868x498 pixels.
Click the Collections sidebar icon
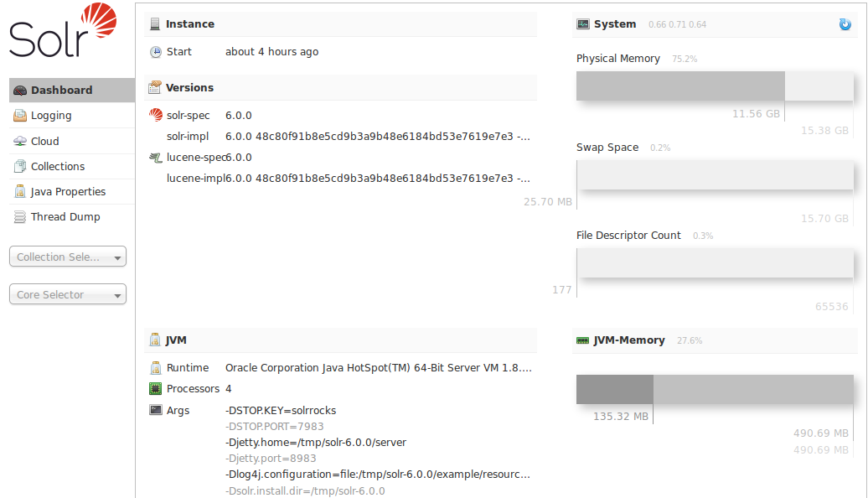(18, 165)
